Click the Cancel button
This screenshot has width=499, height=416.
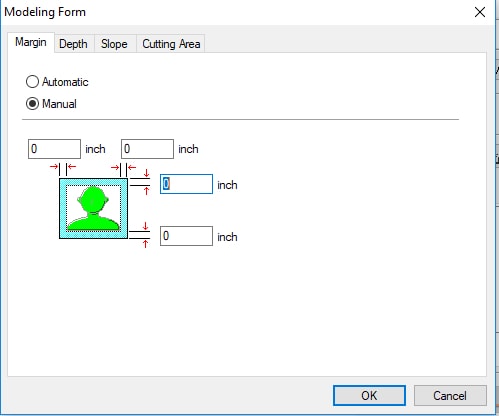pos(450,396)
